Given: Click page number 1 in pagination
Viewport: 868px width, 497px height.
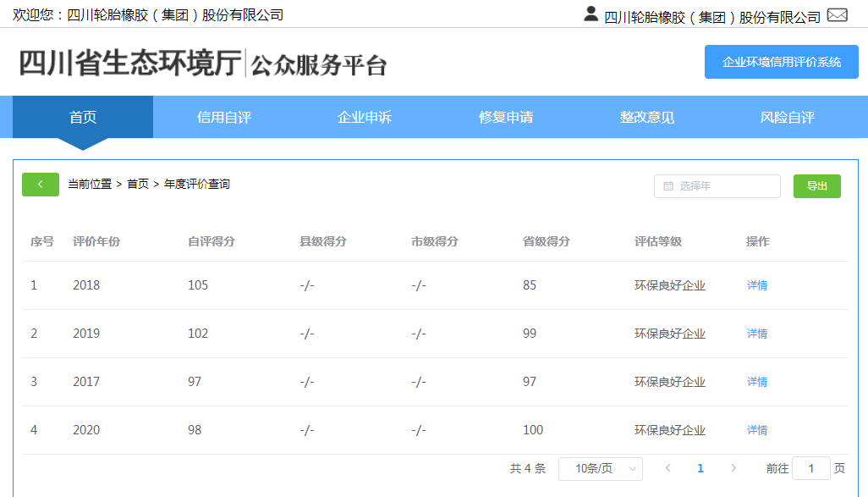Looking at the screenshot, I should [700, 468].
